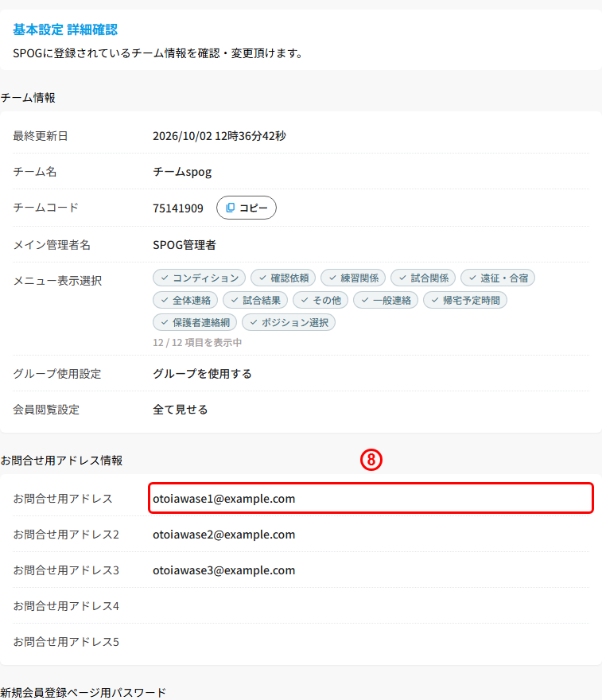Click the お問合せ用アドレス5 row label
Image resolution: width=602 pixels, height=700 pixels.
[66, 641]
